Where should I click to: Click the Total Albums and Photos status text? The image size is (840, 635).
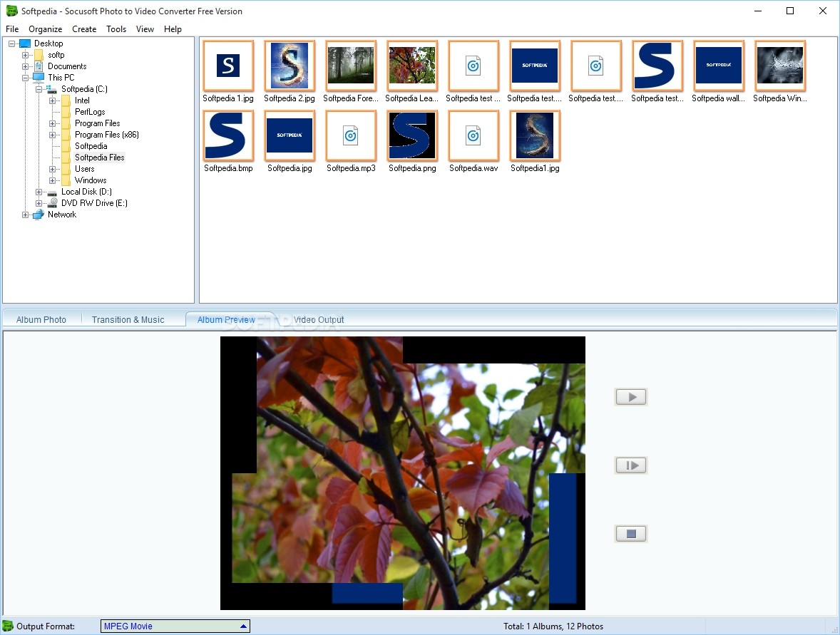click(553, 626)
